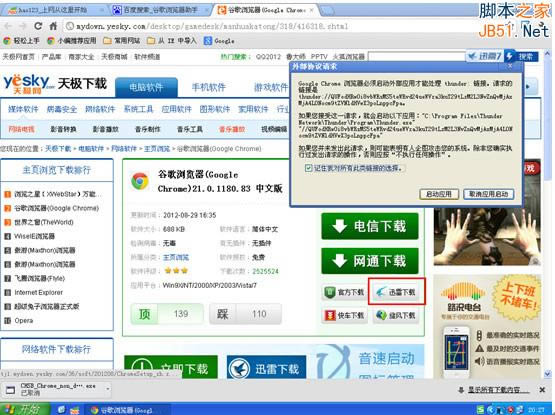555x415 pixels.
Task: Click the 音乐播放 subcategory link
Action: pos(232,129)
